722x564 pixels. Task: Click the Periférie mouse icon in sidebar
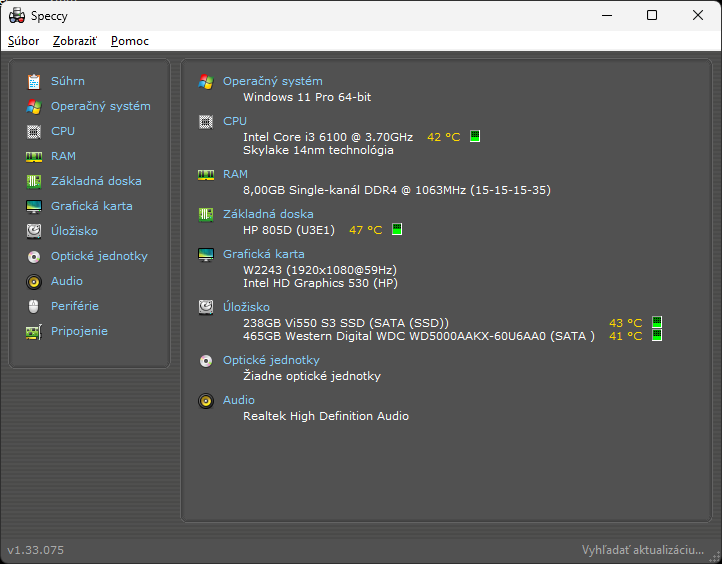pos(34,306)
